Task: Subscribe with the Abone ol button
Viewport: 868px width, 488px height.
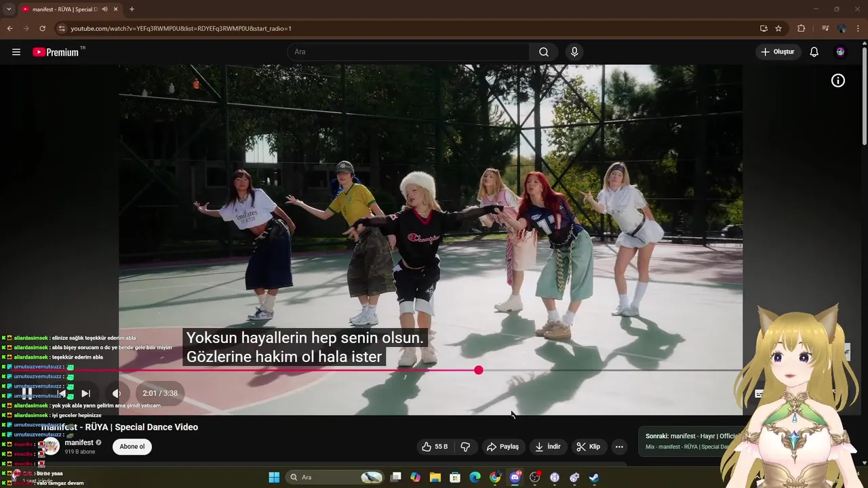Action: tap(132, 447)
